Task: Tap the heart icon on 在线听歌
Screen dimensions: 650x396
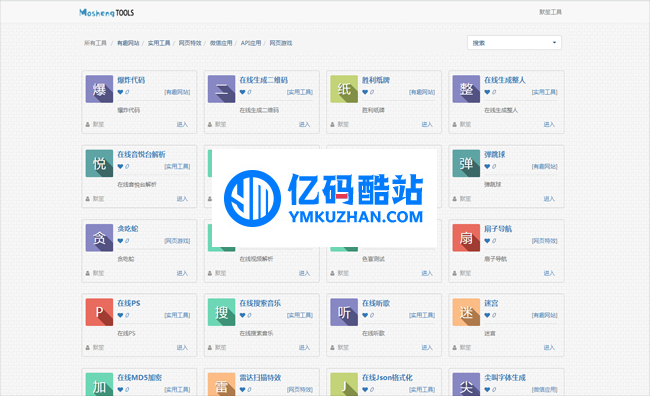Action: 365,315
